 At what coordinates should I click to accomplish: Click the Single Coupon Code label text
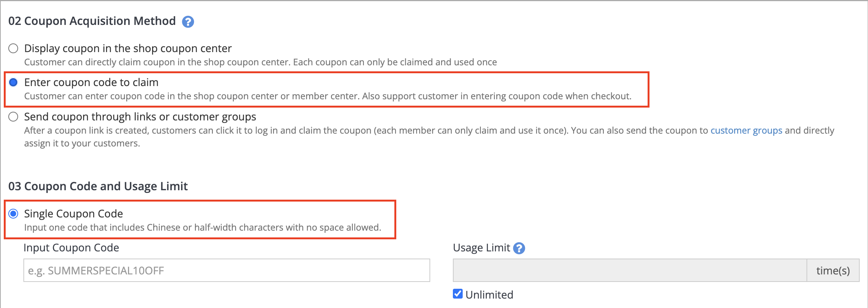tap(74, 214)
